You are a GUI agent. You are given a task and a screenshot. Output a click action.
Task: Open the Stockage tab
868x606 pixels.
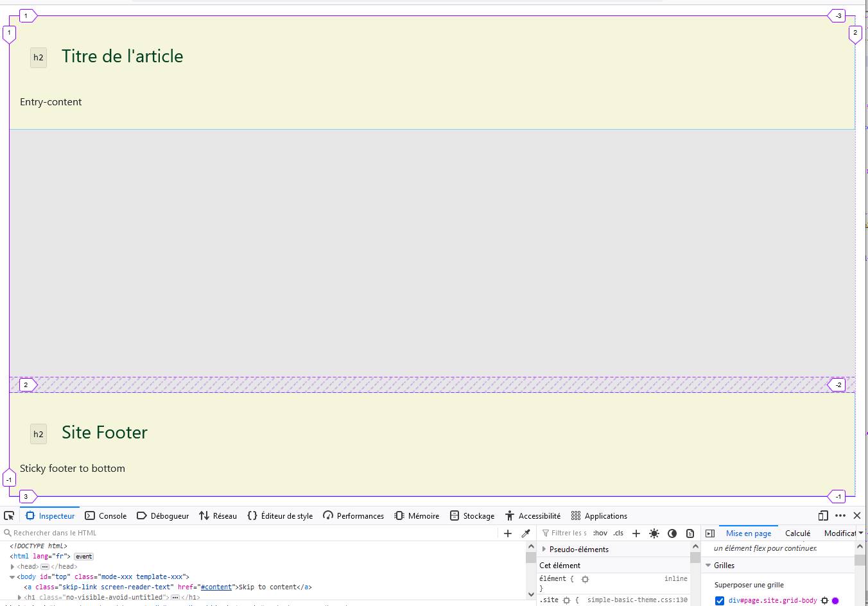pyautogui.click(x=473, y=515)
